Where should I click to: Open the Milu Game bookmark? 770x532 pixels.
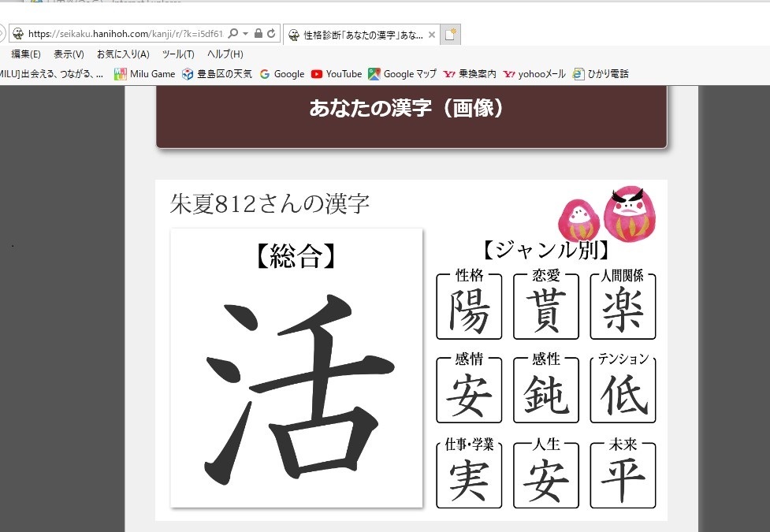145,74
